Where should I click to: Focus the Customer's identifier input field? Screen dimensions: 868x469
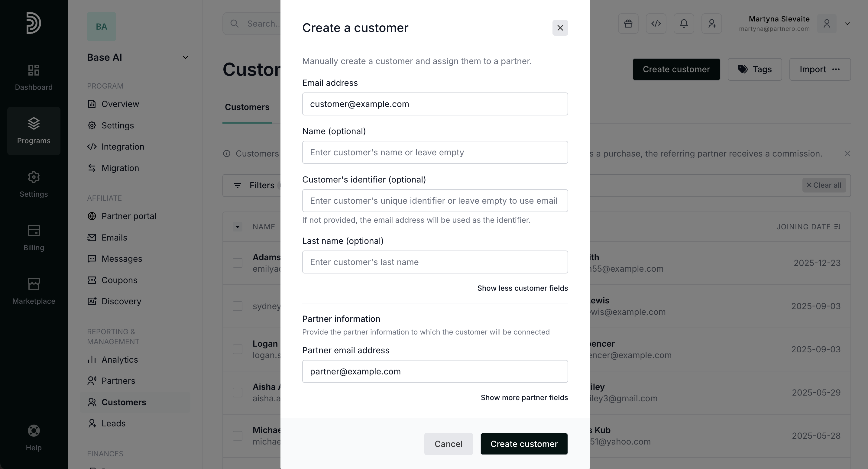pyautogui.click(x=435, y=201)
